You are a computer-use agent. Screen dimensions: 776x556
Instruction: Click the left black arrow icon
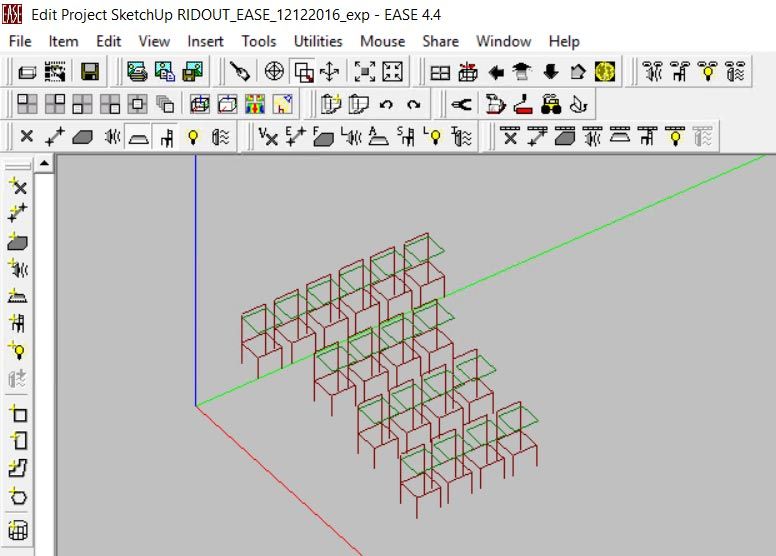click(x=495, y=72)
